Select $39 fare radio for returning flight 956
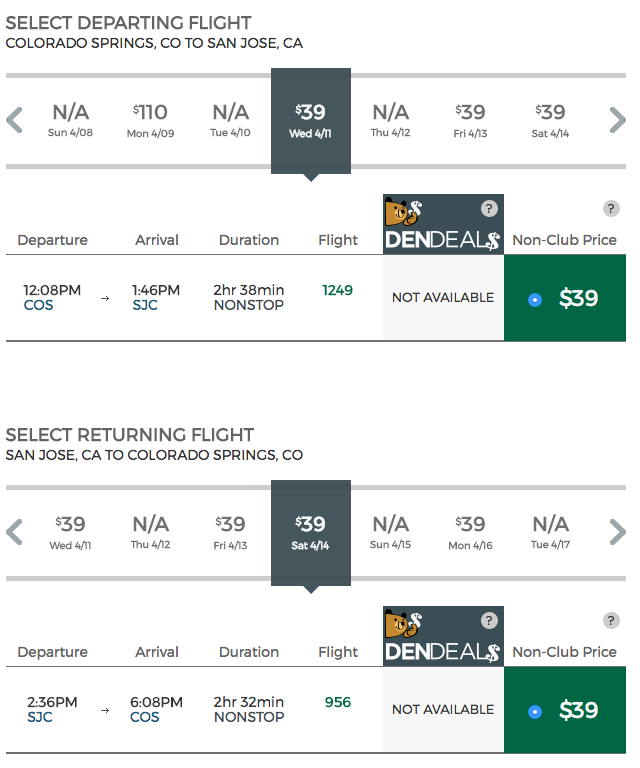This screenshot has width=640, height=768. (x=535, y=711)
